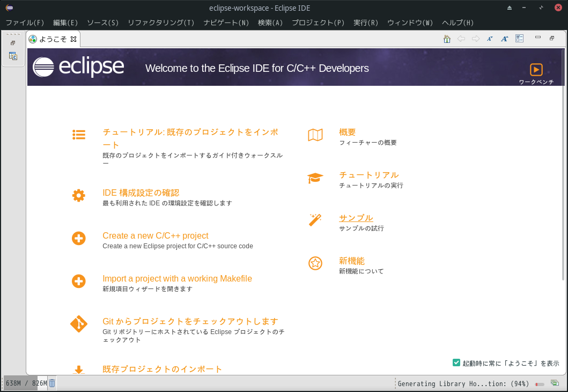The width and height of the screenshot is (568, 392).
Task: Open the プロジェクト(P) menu
Action: [318, 23]
